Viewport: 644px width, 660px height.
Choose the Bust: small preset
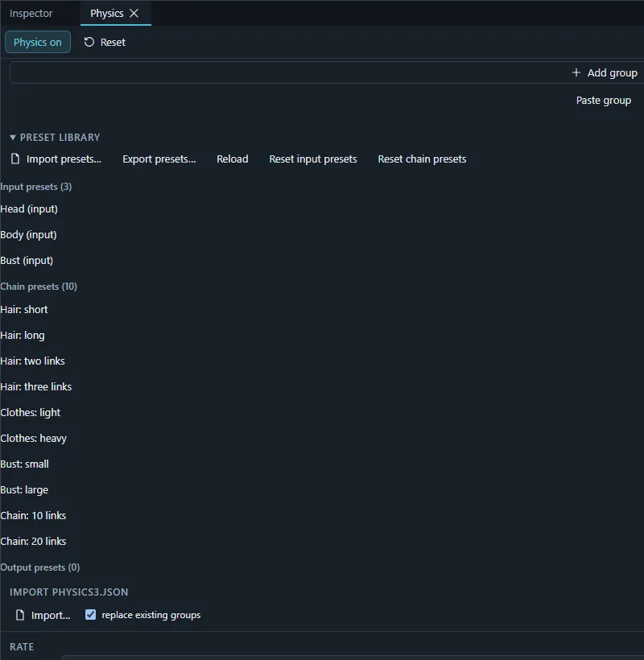(x=24, y=464)
